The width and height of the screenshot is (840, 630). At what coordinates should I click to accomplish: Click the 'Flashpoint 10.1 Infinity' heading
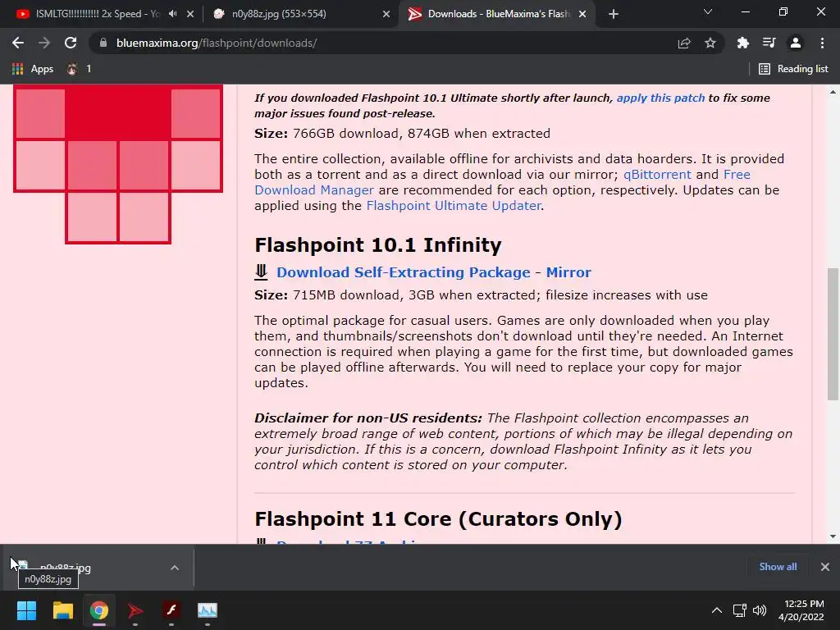tap(377, 244)
